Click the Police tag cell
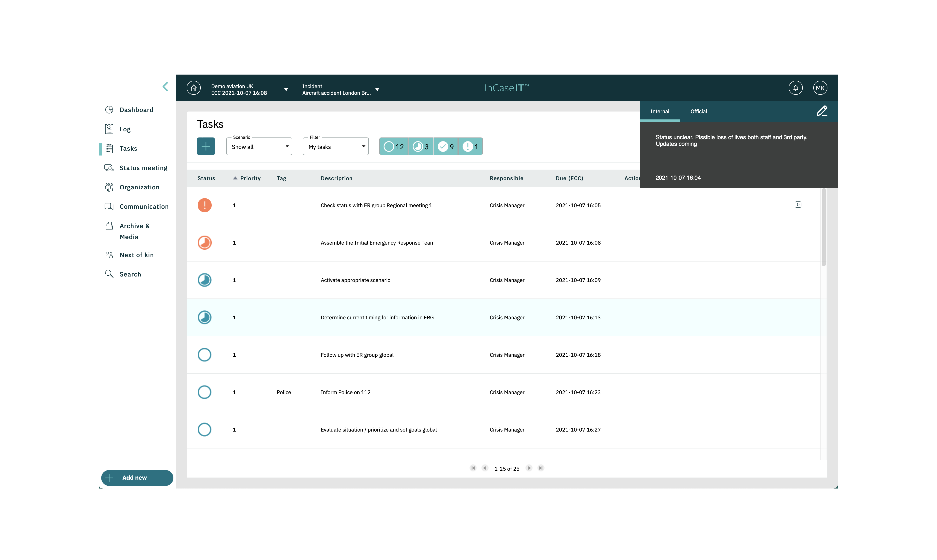Screen dimensions: 937x560 click(x=283, y=392)
